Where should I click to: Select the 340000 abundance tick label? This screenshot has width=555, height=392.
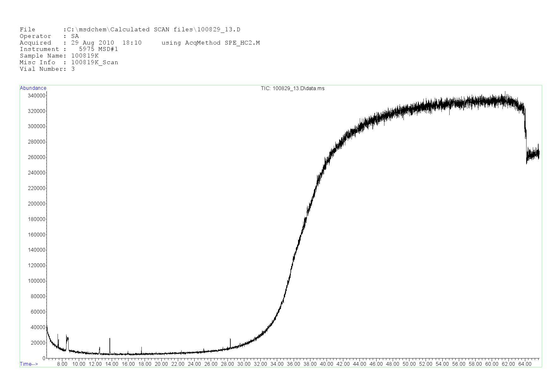pyautogui.click(x=37, y=95)
